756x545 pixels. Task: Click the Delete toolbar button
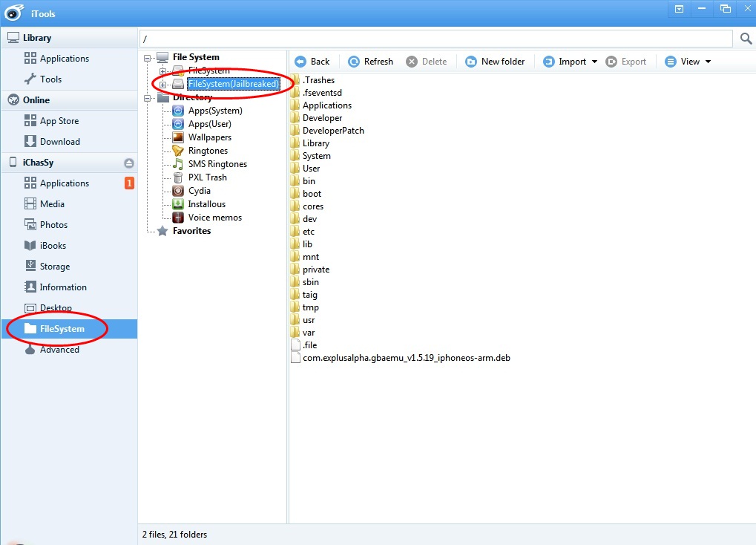click(x=426, y=62)
